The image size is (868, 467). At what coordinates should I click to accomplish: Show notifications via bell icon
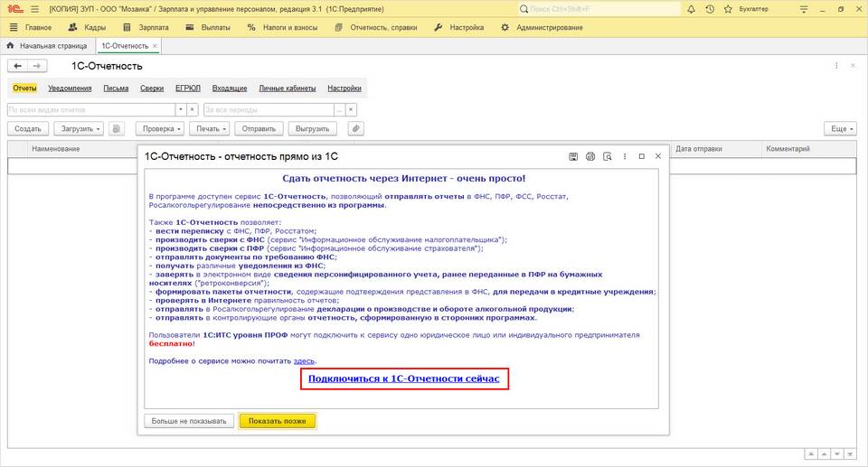tap(691, 9)
